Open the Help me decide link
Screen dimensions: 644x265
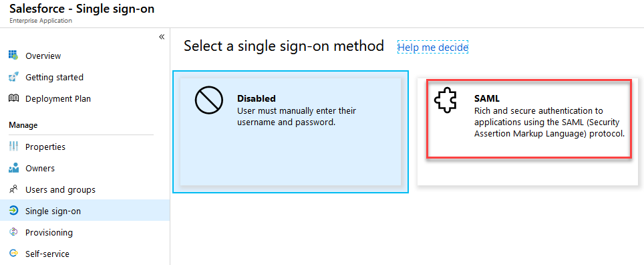(433, 48)
